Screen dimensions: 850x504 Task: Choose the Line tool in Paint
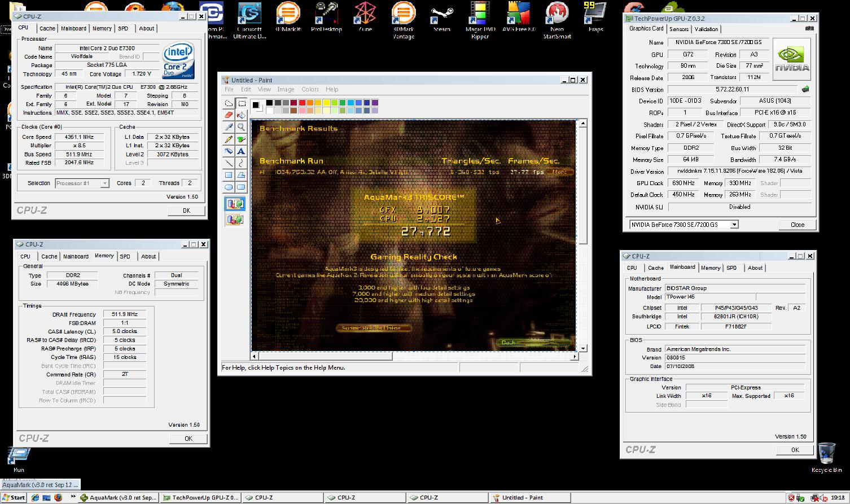pyautogui.click(x=229, y=163)
